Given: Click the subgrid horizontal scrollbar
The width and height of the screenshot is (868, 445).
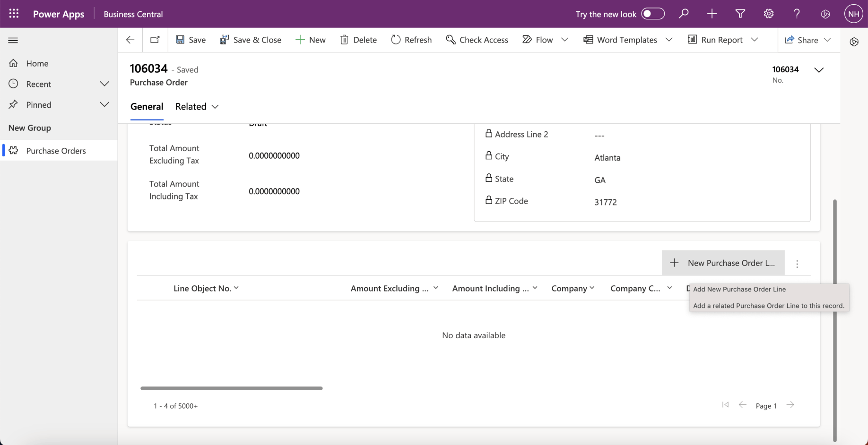Looking at the screenshot, I should pyautogui.click(x=231, y=388).
